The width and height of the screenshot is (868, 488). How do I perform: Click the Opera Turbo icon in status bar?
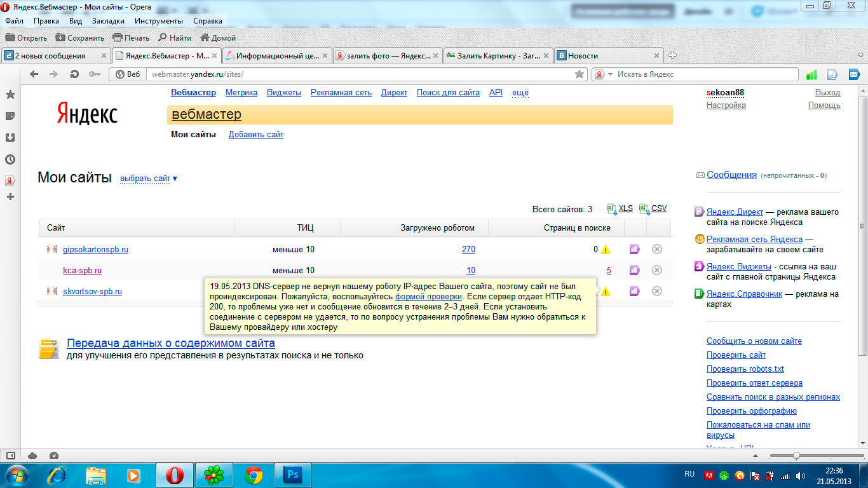click(53, 456)
